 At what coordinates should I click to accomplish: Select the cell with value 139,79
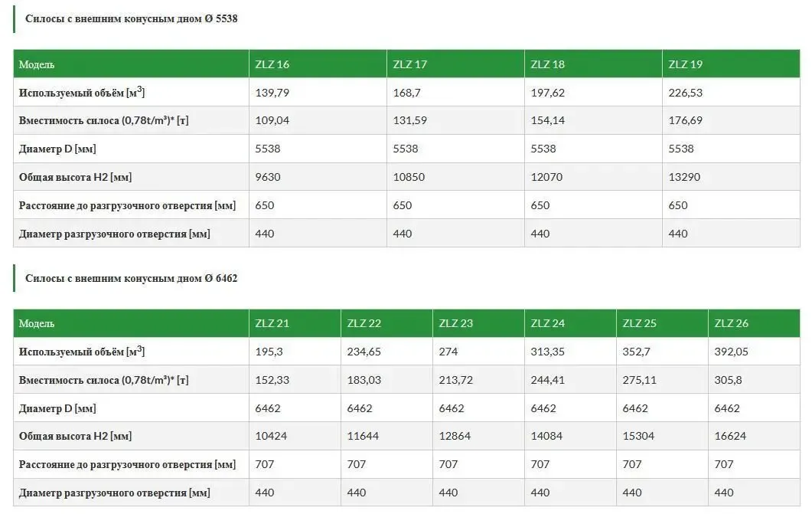click(272, 93)
